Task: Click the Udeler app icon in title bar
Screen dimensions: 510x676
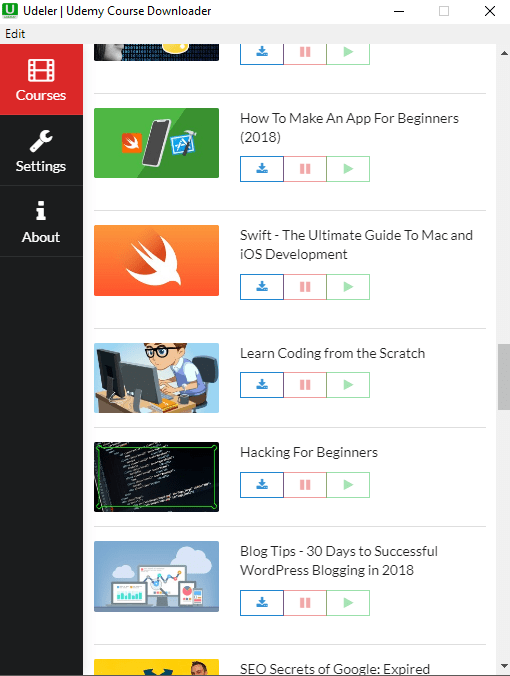Action: click(x=10, y=10)
